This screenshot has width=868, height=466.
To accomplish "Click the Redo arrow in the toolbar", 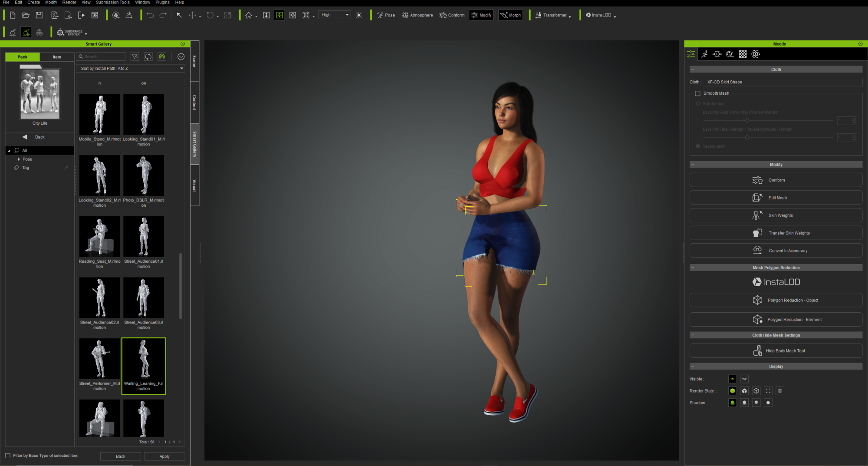I will 163,15.
